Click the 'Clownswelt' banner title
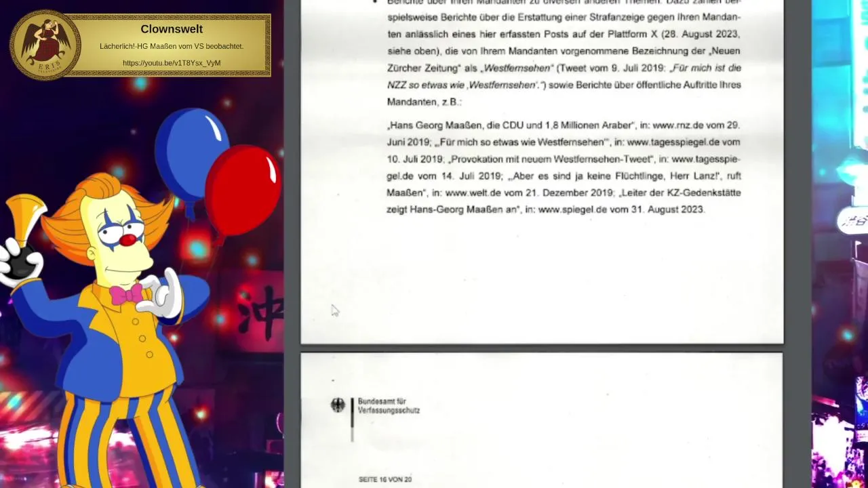868x488 pixels. (172, 29)
